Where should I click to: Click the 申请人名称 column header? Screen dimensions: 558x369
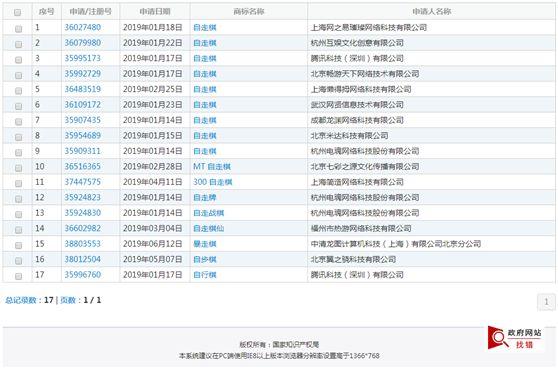tap(432, 12)
